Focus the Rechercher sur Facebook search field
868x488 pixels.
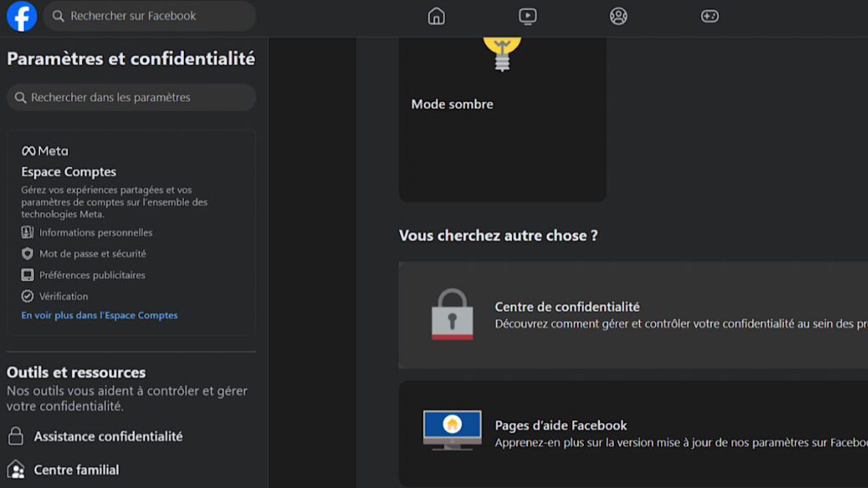click(153, 16)
